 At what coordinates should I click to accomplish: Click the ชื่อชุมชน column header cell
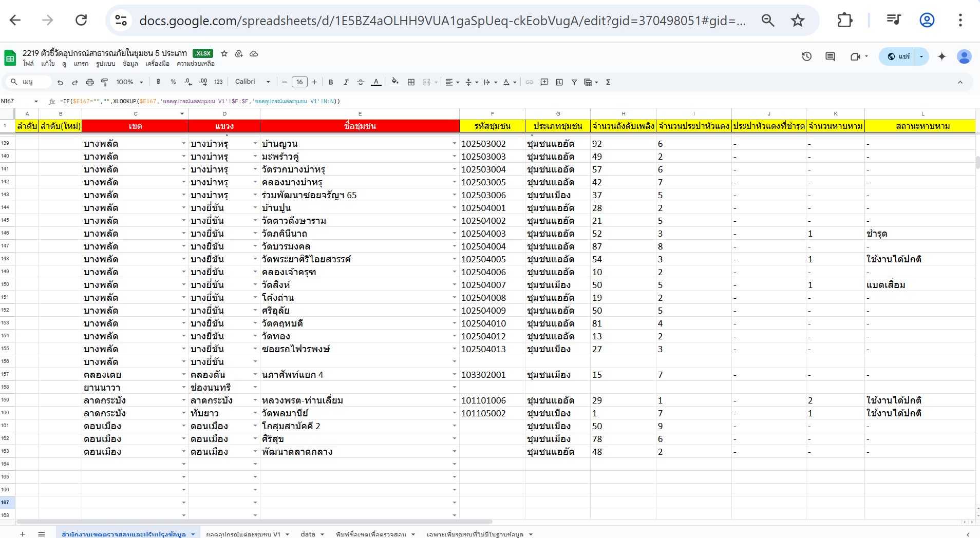360,126
